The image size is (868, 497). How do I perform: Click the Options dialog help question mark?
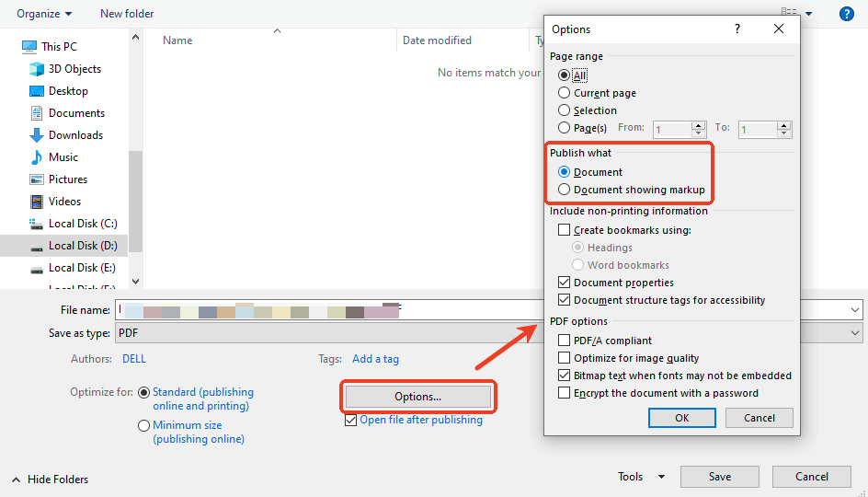(x=737, y=29)
